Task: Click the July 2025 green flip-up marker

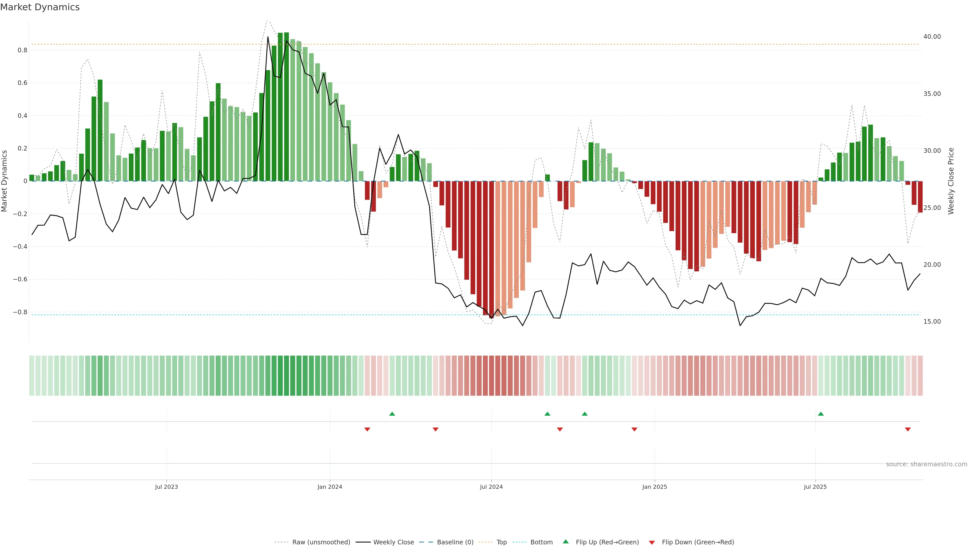Action: pyautogui.click(x=820, y=414)
